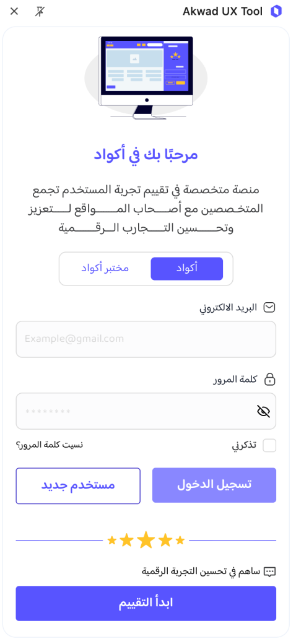Select the أكواد tab

(187, 269)
